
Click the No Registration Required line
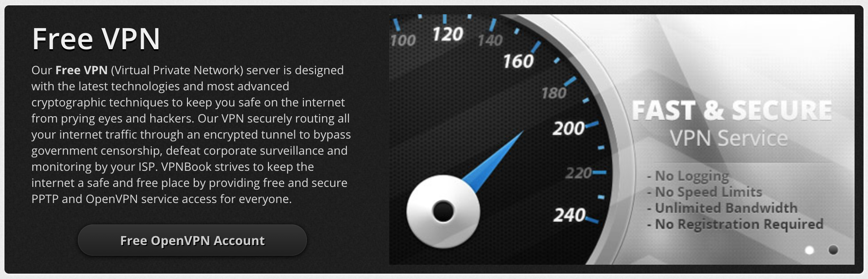[735, 224]
